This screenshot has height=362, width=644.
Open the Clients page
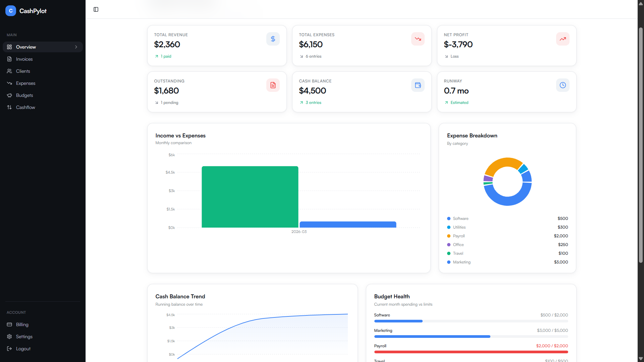pyautogui.click(x=23, y=71)
